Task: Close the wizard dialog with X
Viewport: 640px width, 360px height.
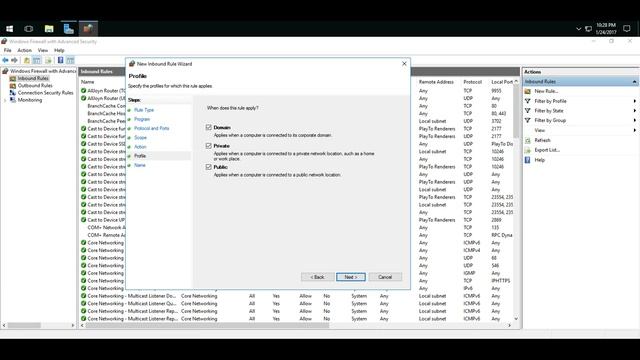Action: [404, 64]
